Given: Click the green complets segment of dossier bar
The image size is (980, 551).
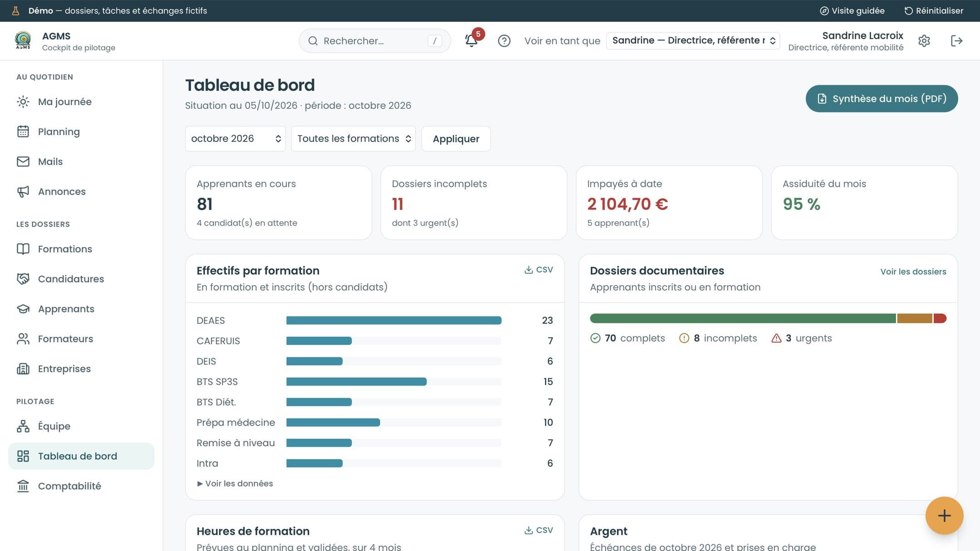Looking at the screenshot, I should [x=743, y=318].
